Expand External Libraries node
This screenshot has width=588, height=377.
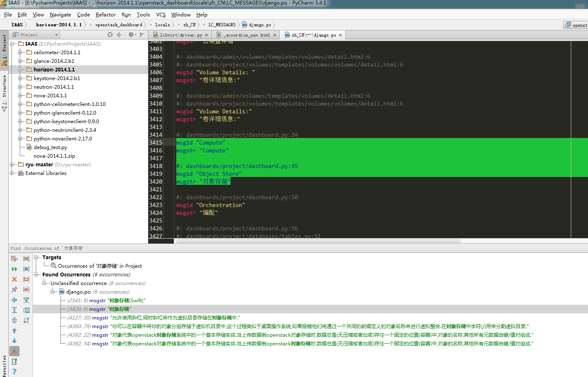point(12,173)
